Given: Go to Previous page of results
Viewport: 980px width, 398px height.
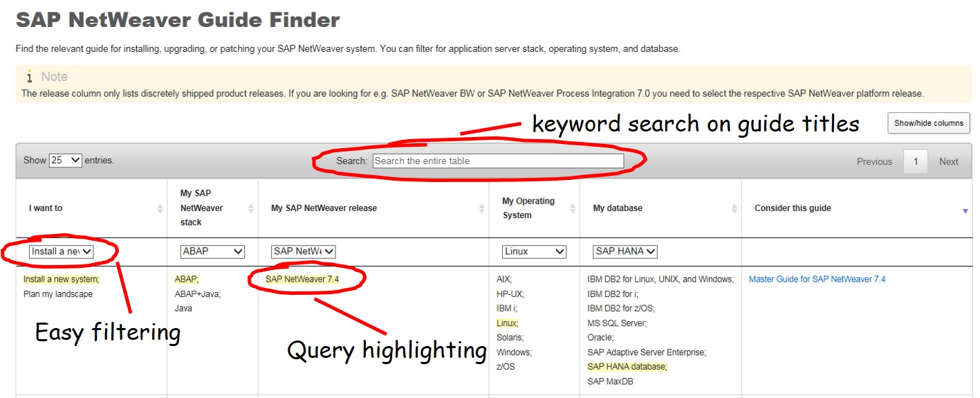Looking at the screenshot, I should click(874, 161).
